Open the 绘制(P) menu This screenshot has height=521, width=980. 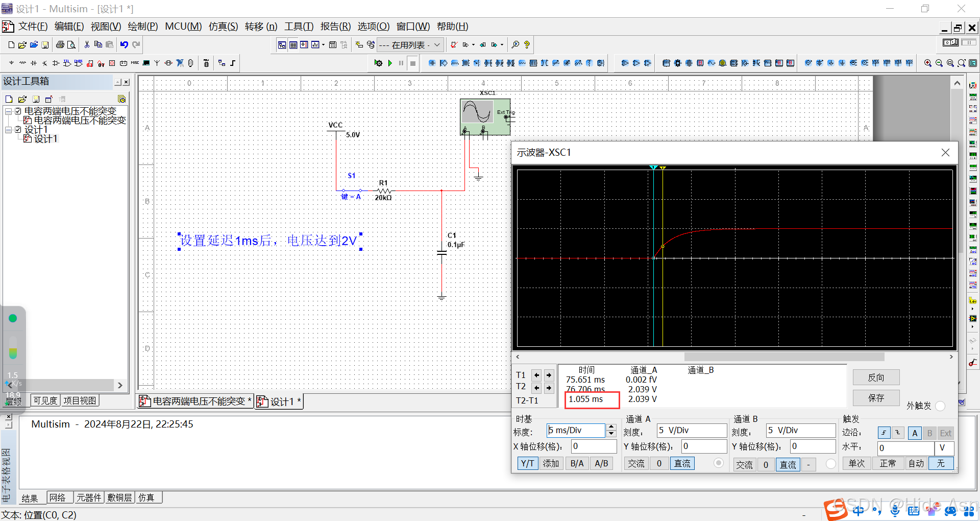pyautogui.click(x=142, y=27)
